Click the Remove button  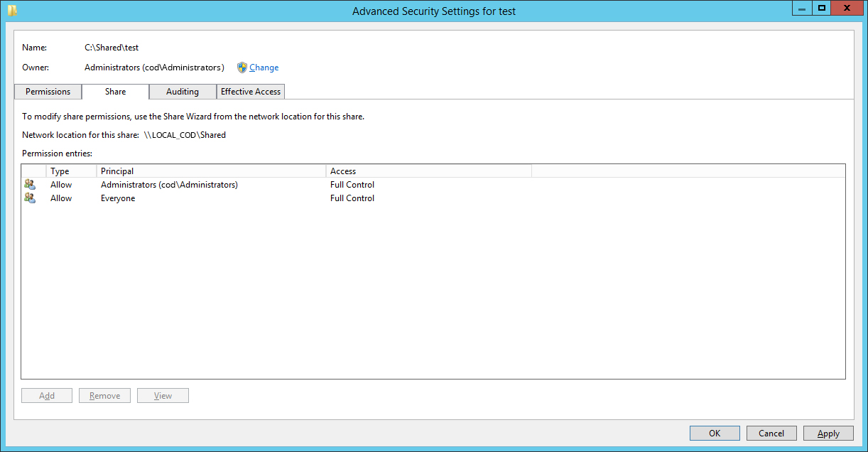pos(104,396)
